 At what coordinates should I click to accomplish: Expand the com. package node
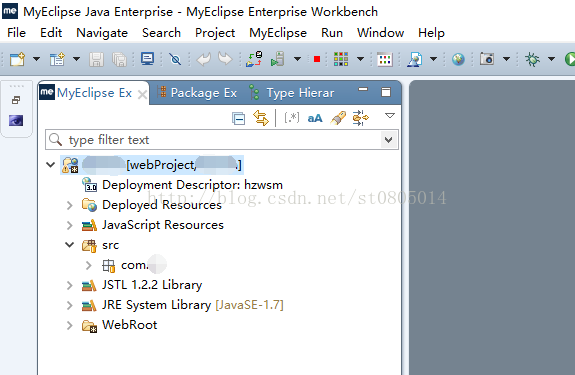point(89,265)
